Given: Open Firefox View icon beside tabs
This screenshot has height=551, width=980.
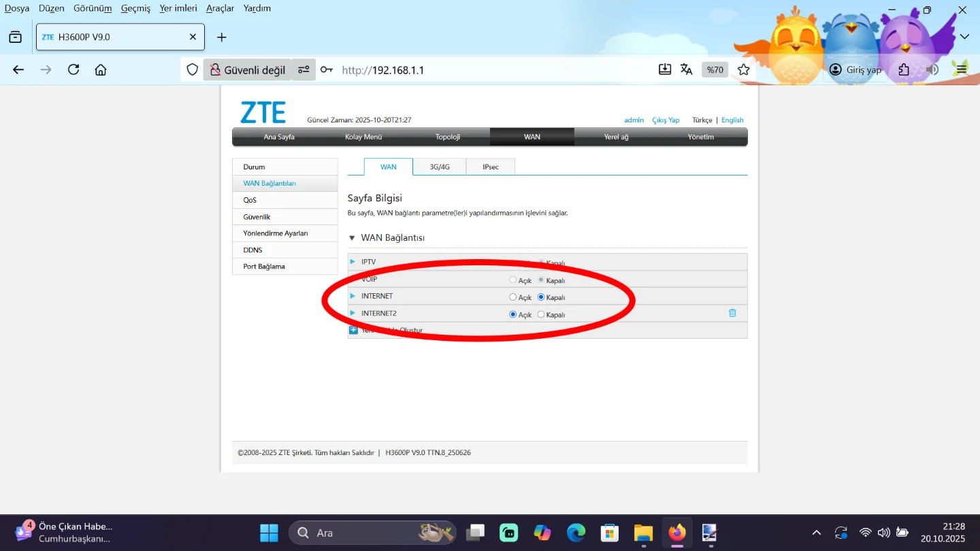Looking at the screenshot, I should point(15,37).
